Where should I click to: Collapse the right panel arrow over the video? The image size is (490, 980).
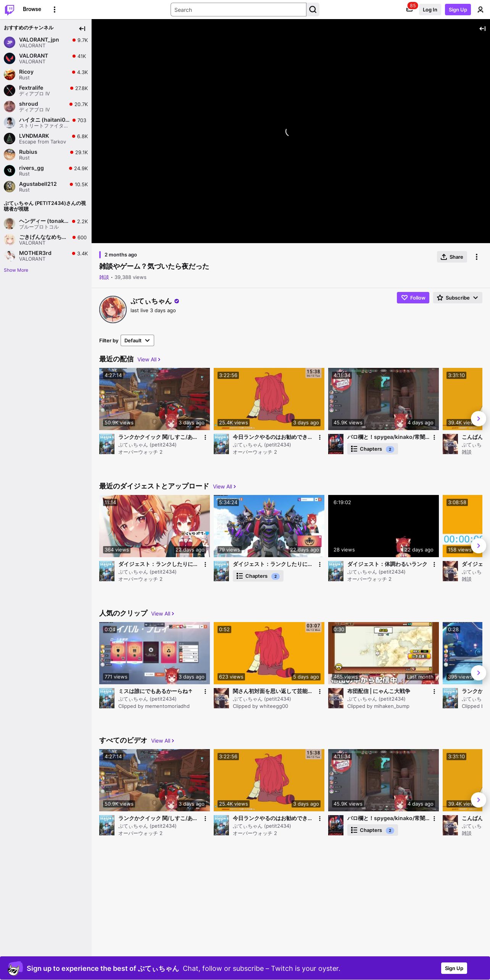[x=482, y=29]
